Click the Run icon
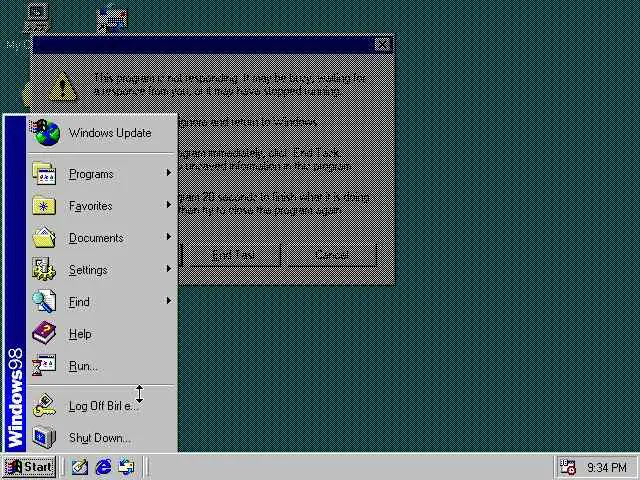This screenshot has height=480, width=640. (x=44, y=365)
